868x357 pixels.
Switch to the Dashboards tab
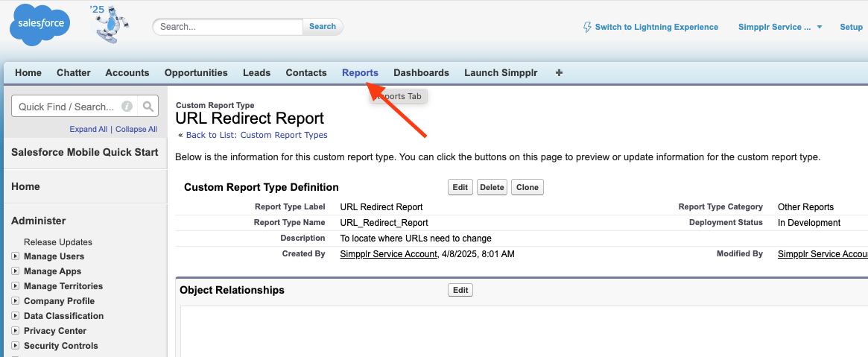(x=421, y=72)
